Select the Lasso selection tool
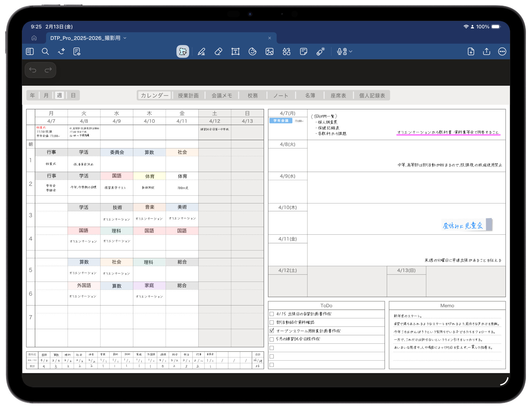532x408 pixels. click(x=183, y=51)
